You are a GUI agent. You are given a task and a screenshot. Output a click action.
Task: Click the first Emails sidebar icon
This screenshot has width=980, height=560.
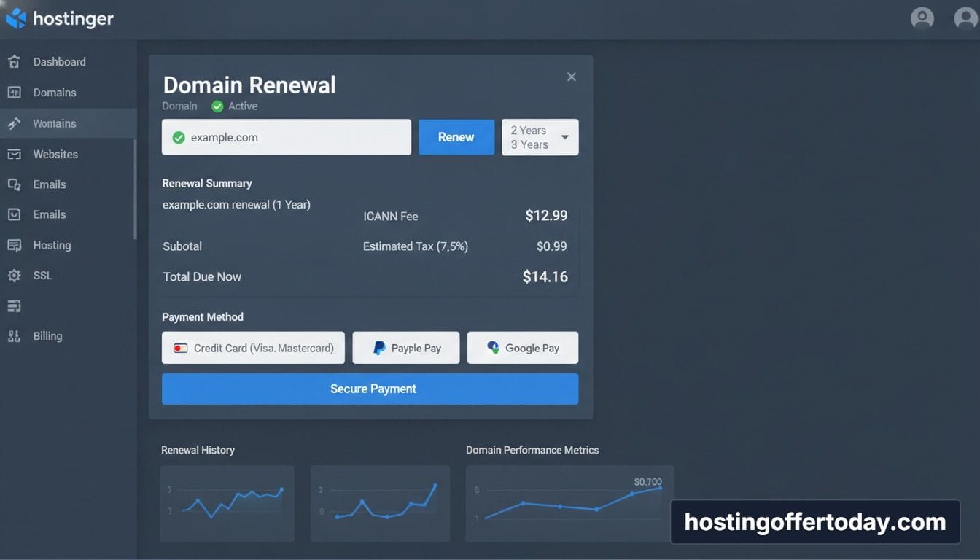coord(14,184)
